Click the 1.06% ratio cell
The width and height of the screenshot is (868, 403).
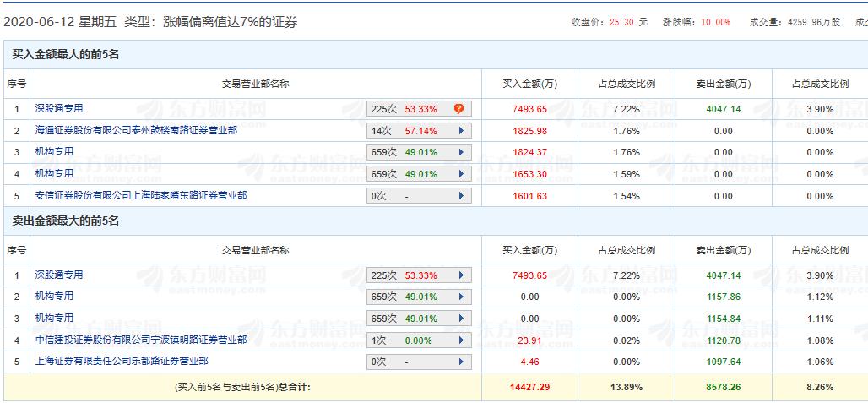point(820,362)
